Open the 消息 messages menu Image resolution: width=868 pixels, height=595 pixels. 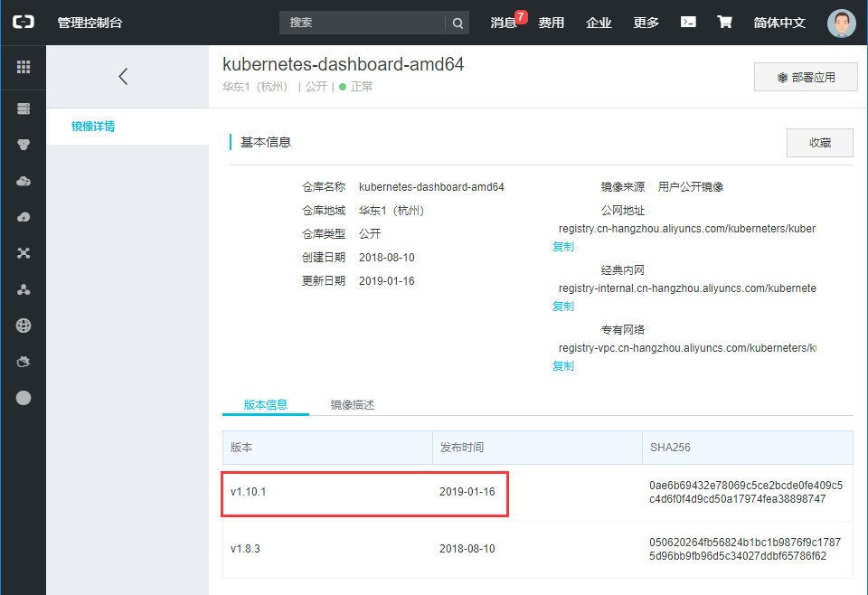point(504,23)
